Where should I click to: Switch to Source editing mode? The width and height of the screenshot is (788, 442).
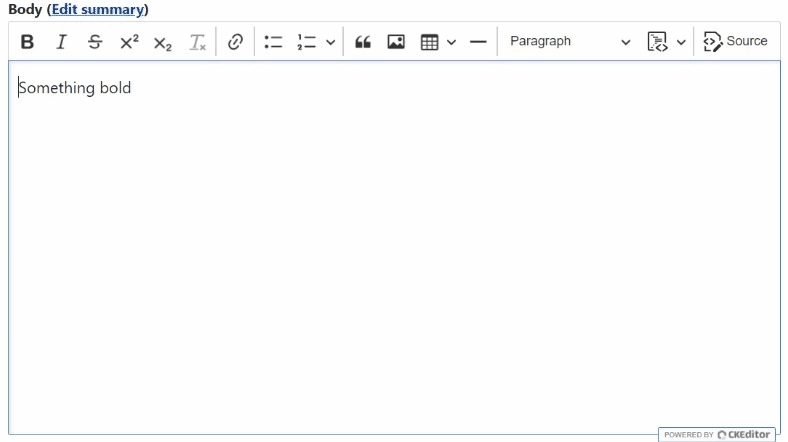pyautogui.click(x=736, y=42)
